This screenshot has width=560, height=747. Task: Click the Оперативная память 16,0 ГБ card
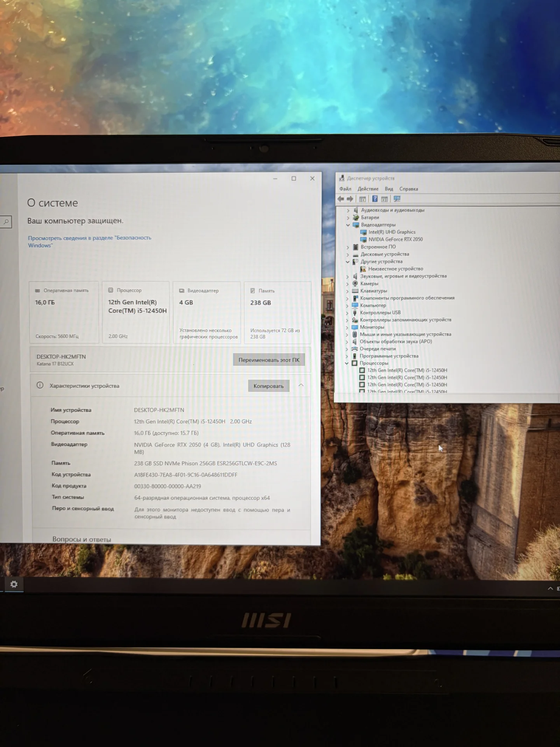click(64, 313)
